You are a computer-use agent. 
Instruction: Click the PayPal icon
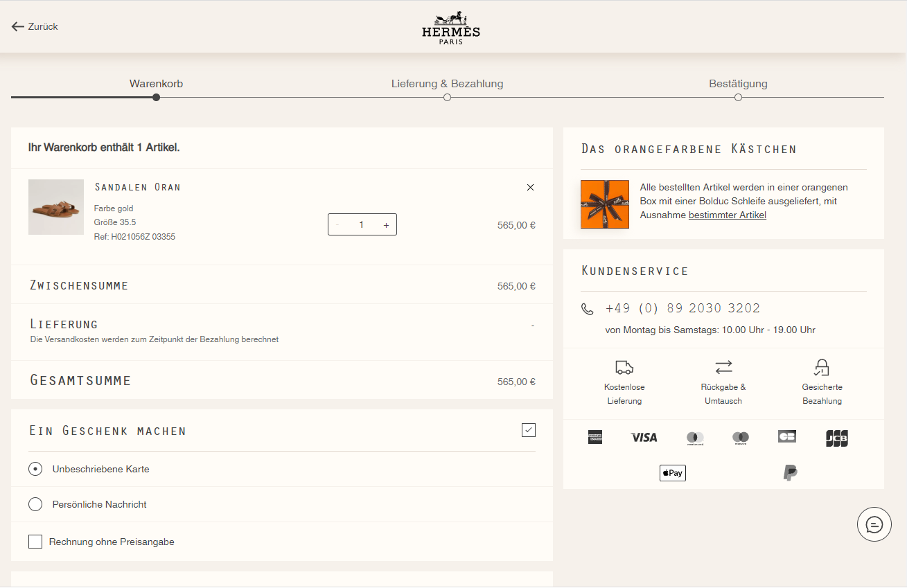[x=790, y=473]
